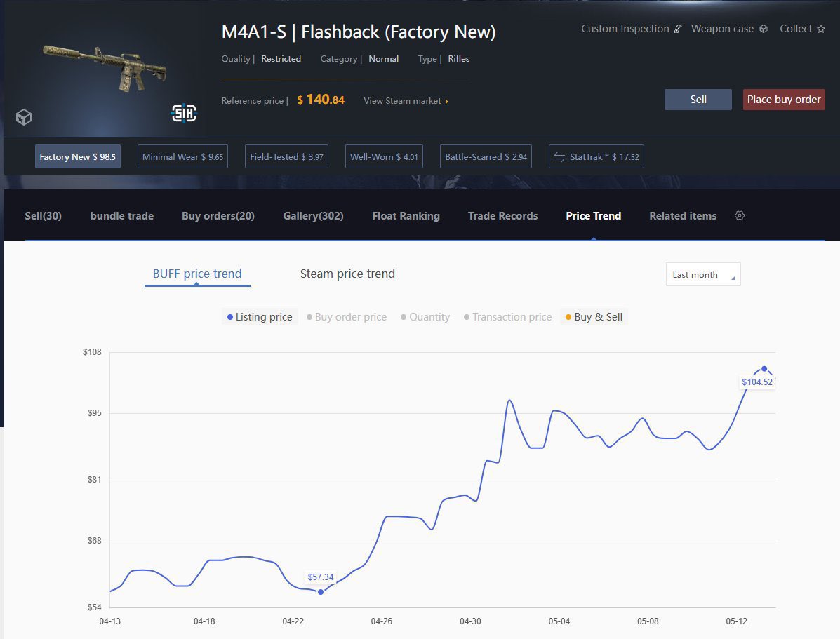
Task: Click Place buy order button
Action: pyautogui.click(x=784, y=100)
